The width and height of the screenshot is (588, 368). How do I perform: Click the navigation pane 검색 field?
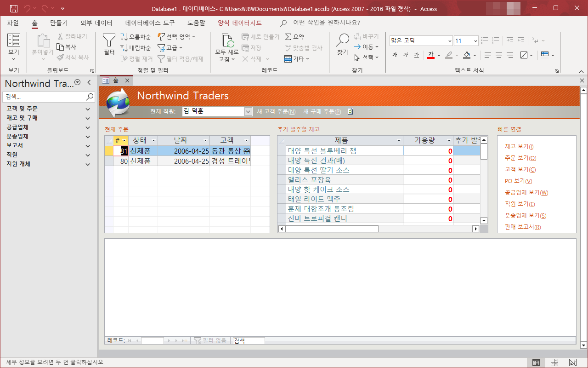click(44, 97)
